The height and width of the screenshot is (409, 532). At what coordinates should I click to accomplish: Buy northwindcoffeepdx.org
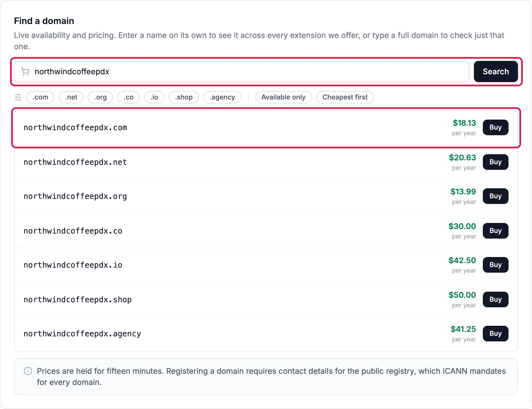496,196
